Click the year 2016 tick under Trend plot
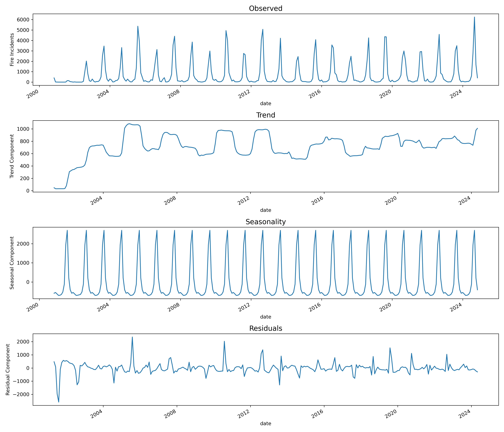 [x=317, y=201]
